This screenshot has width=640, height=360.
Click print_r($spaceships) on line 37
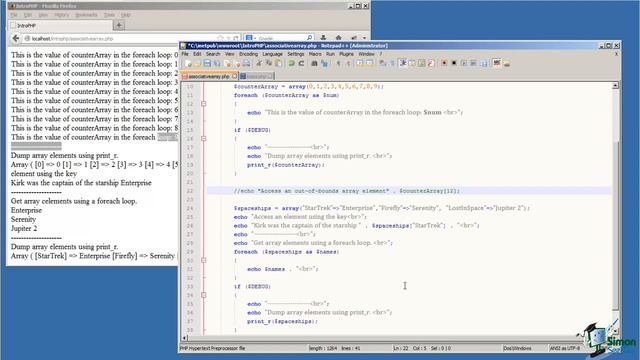pyautogui.click(x=282, y=321)
